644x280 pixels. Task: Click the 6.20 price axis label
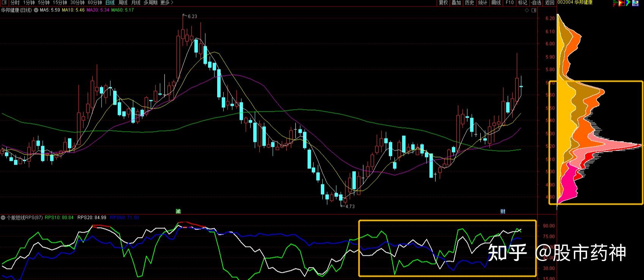tap(550, 18)
